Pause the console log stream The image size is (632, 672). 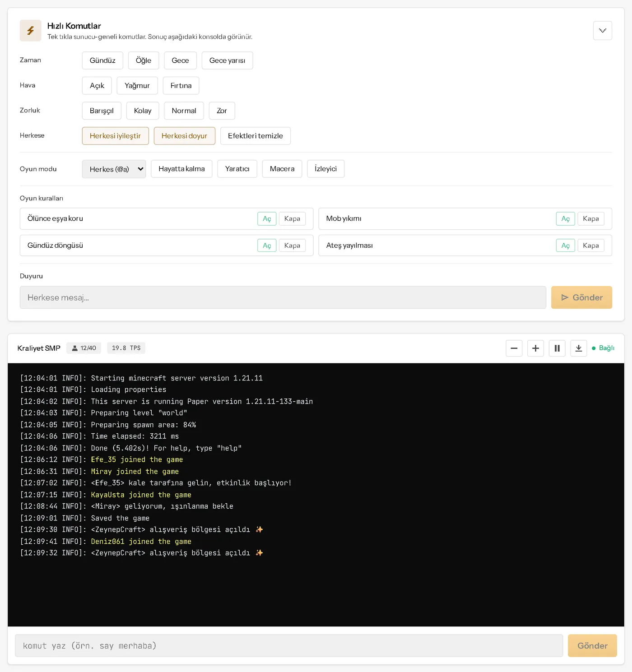click(x=557, y=348)
